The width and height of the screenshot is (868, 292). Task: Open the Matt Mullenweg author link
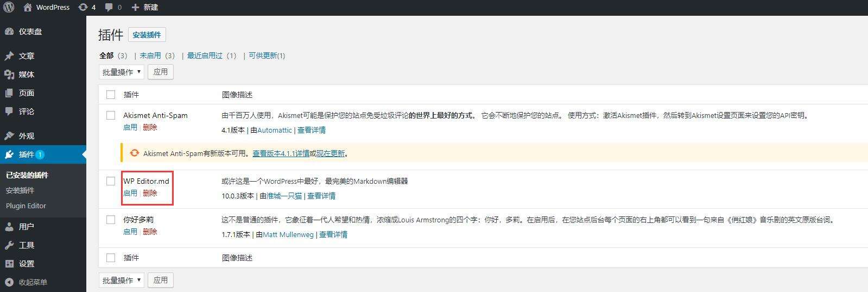pos(288,234)
